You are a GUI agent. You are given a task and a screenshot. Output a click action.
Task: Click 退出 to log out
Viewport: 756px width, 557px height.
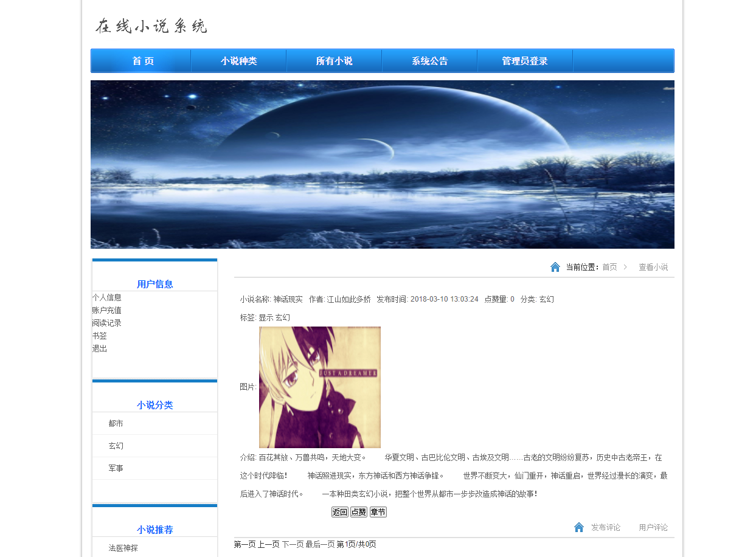click(99, 348)
